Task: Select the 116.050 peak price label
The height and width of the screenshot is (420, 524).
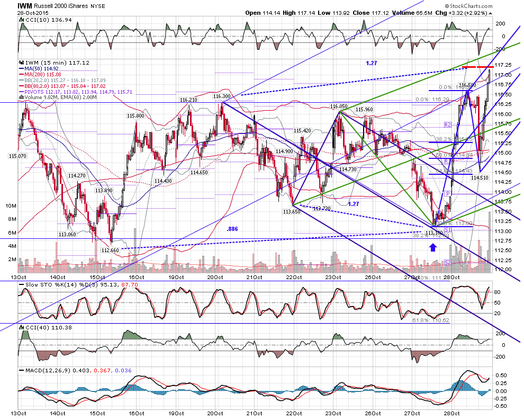Action: [339, 106]
